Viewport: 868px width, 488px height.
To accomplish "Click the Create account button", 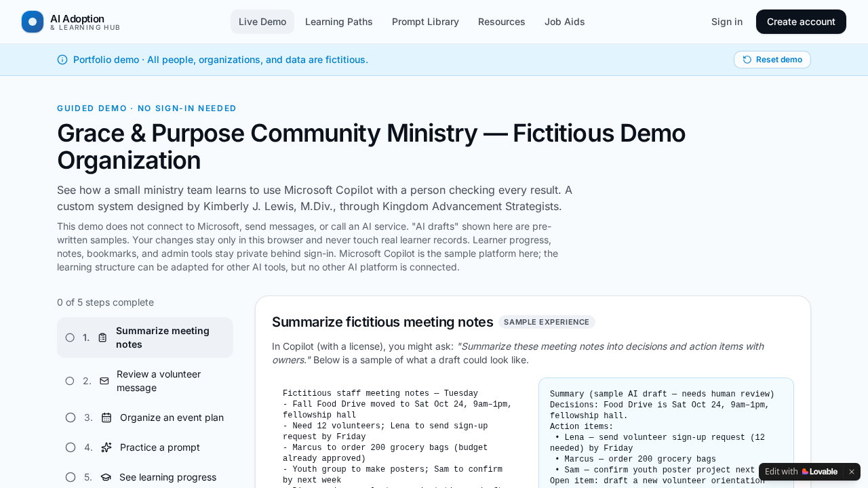I will [x=801, y=22].
